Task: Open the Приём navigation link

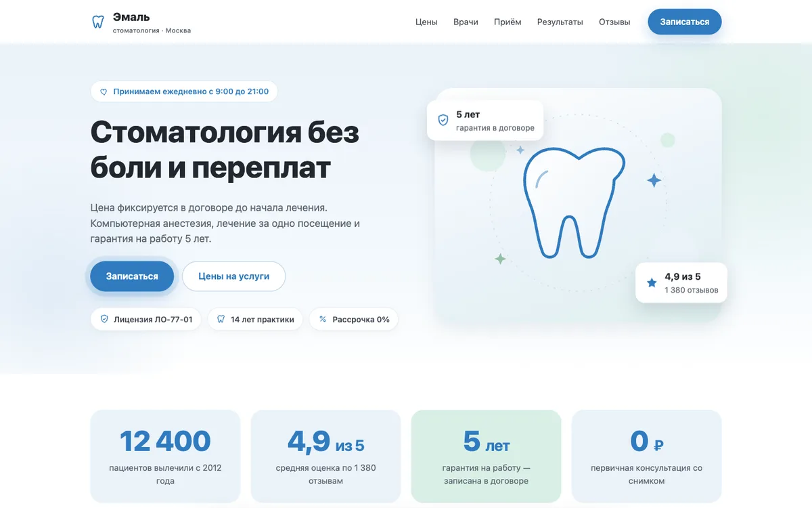Action: coord(507,22)
